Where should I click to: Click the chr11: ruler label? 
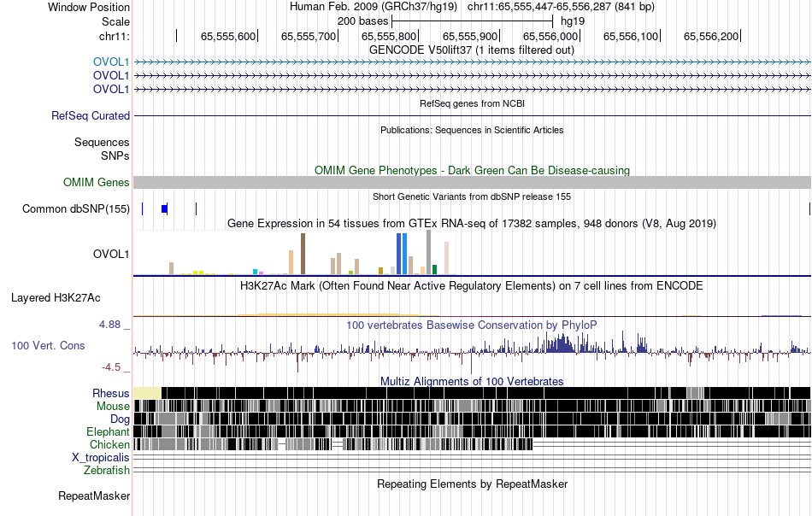[x=115, y=36]
